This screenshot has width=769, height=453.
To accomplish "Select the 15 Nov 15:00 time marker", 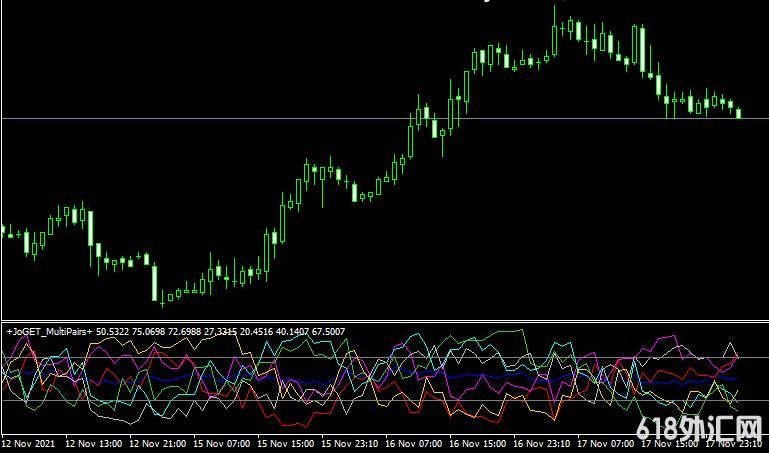I will 286,442.
